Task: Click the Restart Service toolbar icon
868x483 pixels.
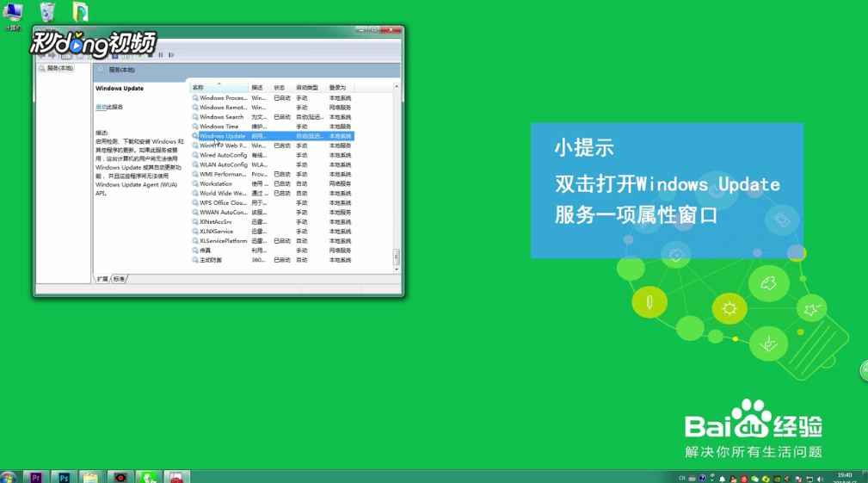Action: click(171, 55)
